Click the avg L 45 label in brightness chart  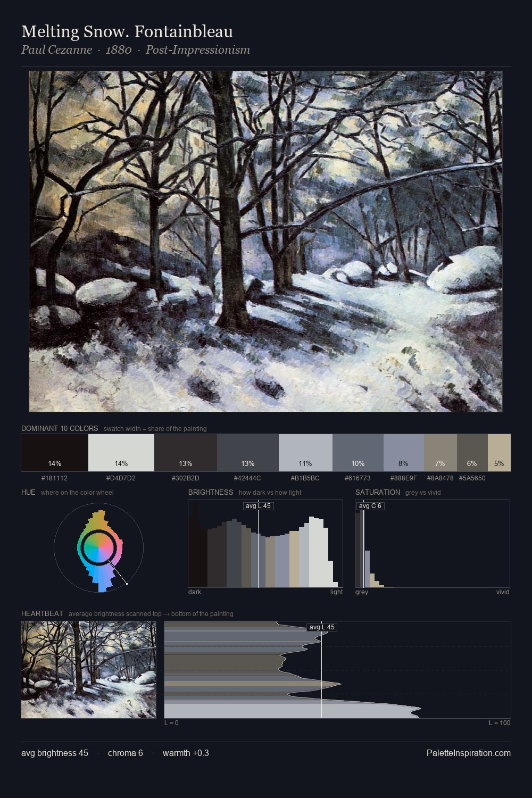[258, 506]
